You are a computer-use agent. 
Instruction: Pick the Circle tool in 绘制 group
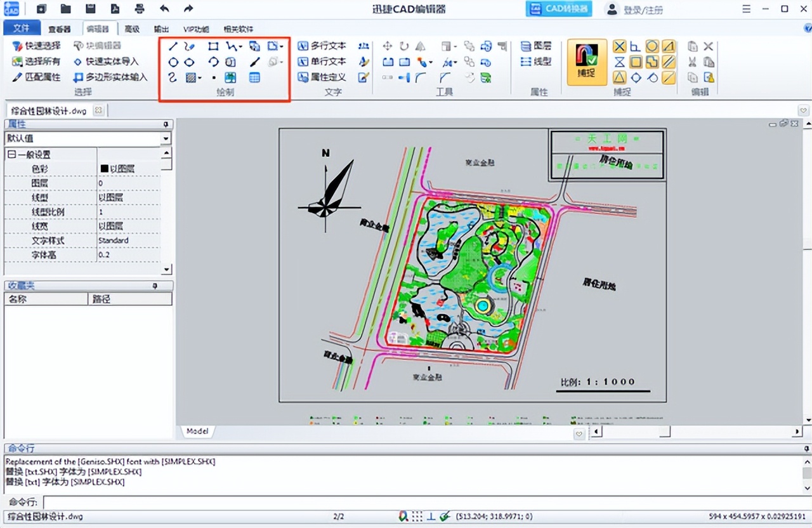coord(173,62)
